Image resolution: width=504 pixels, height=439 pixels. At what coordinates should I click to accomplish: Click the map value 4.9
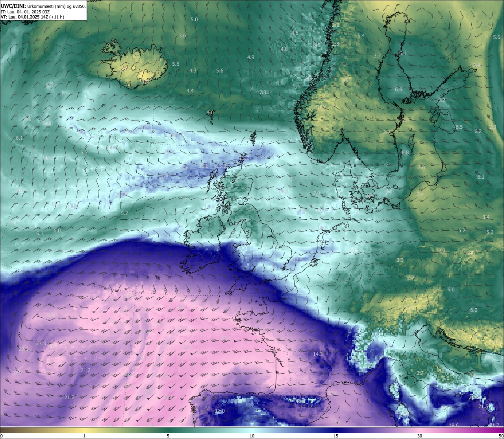(250, 57)
